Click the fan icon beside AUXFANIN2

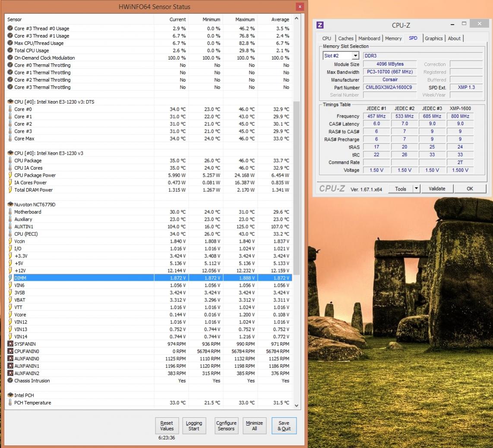(x=10, y=373)
